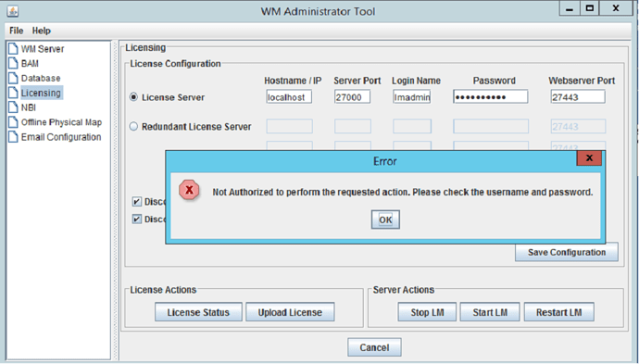
Task: Click the Redundant License Server password field
Action: (491, 126)
